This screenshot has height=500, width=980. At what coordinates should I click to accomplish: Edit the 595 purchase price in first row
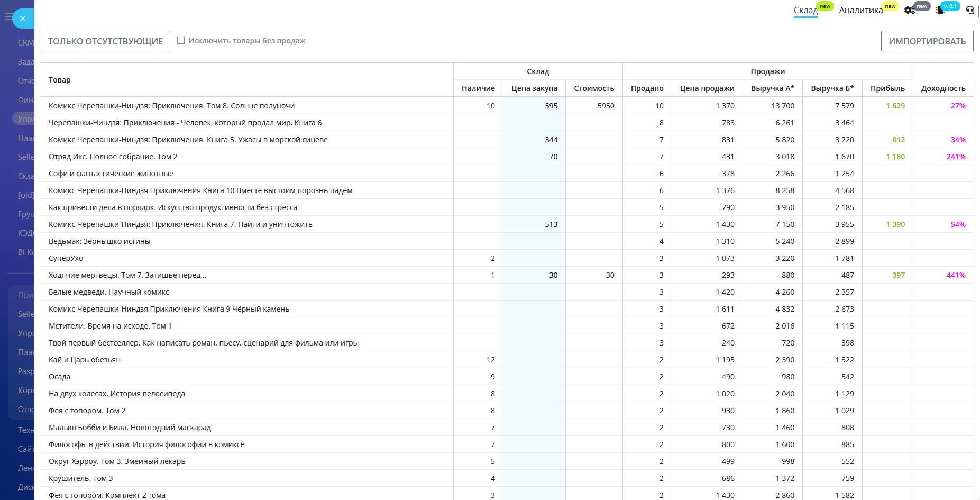[x=534, y=106]
